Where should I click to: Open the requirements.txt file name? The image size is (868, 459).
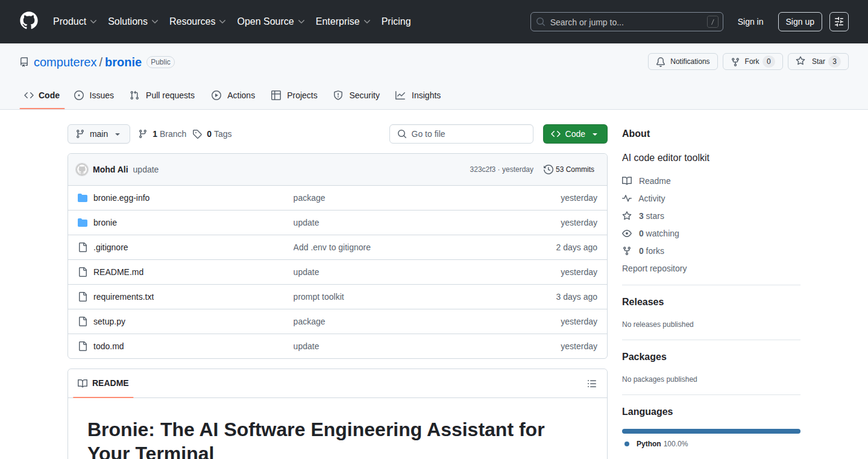(x=124, y=297)
